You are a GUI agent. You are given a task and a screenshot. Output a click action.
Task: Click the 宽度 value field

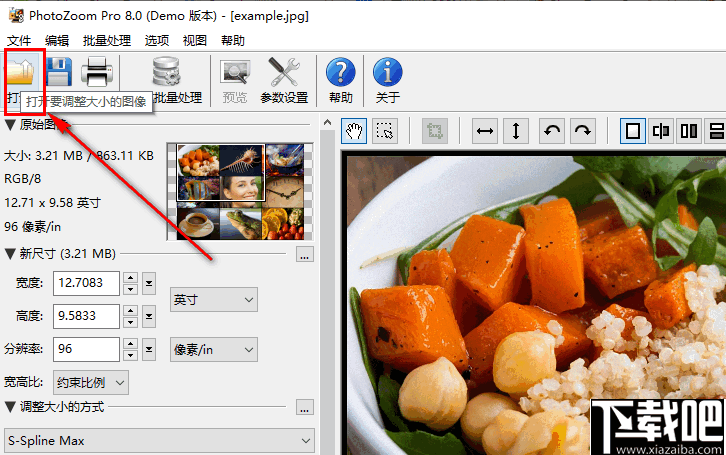point(86,283)
